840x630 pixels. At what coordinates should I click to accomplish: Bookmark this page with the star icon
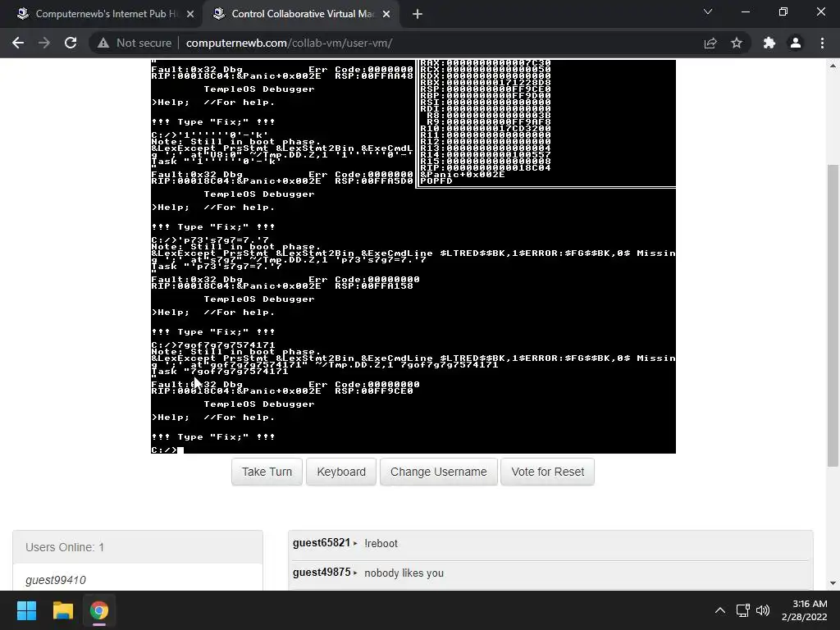[737, 43]
